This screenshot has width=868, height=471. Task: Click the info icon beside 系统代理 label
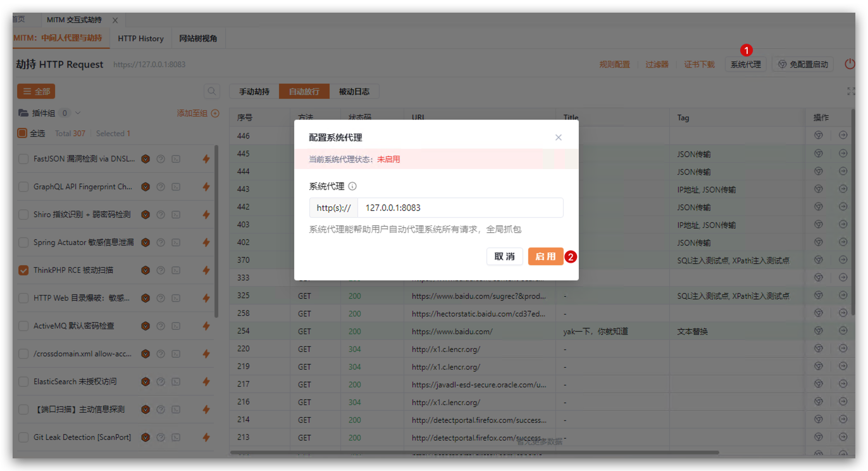pyautogui.click(x=352, y=186)
